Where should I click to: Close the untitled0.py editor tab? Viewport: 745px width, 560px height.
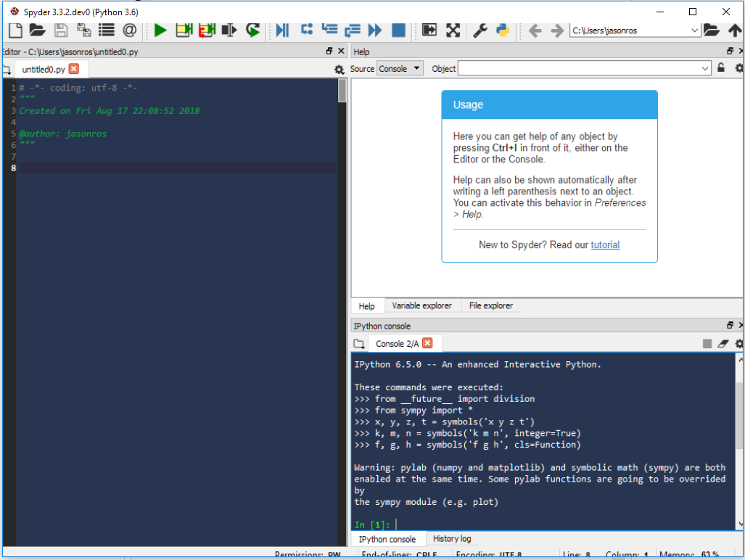[74, 69]
